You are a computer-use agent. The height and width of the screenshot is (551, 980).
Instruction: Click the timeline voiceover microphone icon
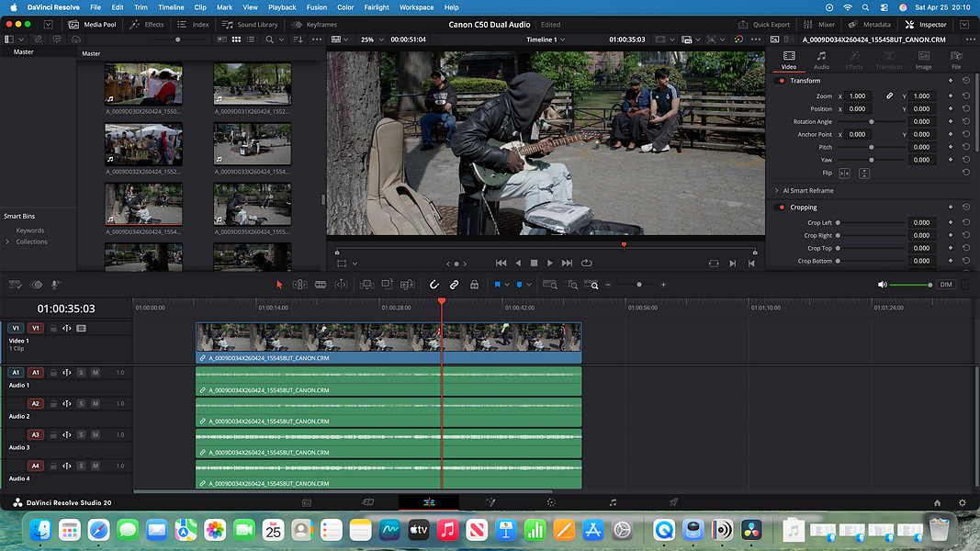tap(56, 285)
